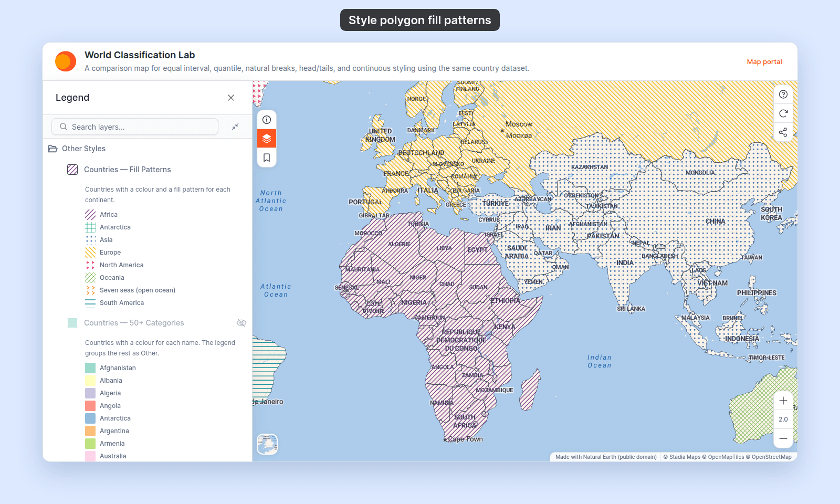The height and width of the screenshot is (504, 840).
Task: Show the hidden Countries — 50+ Categories layer
Action: tap(241, 323)
